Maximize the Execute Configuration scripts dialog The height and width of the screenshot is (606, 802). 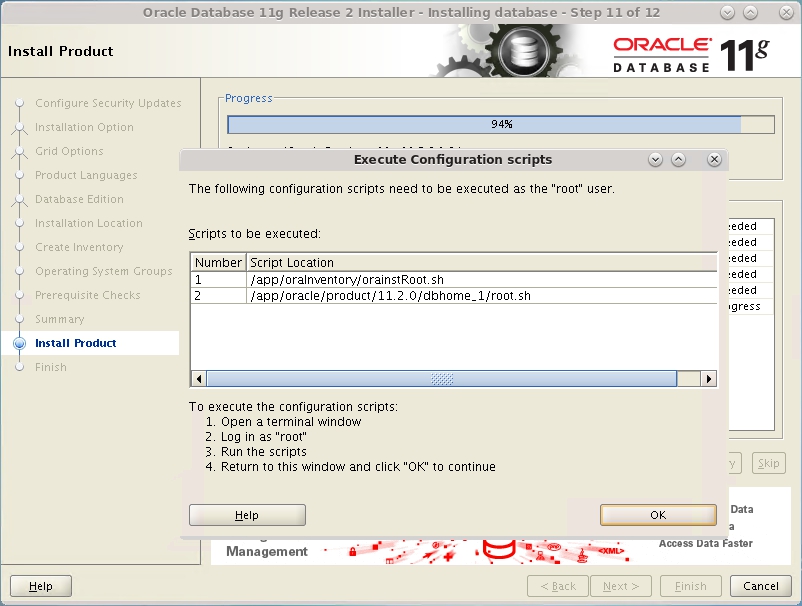(678, 160)
